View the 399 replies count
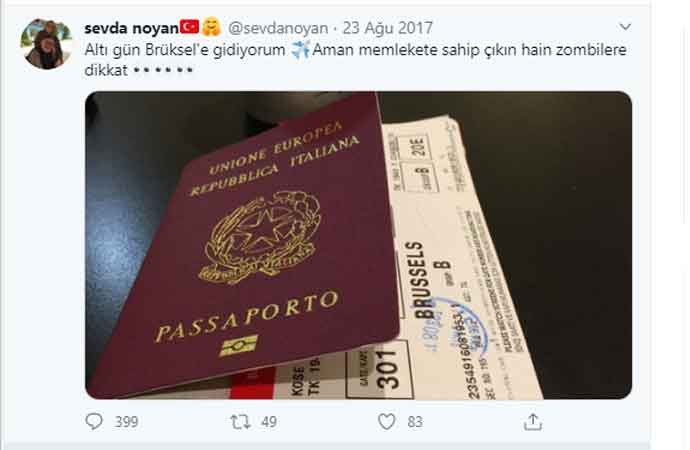Screen dimensions: 690x450 coord(126,422)
